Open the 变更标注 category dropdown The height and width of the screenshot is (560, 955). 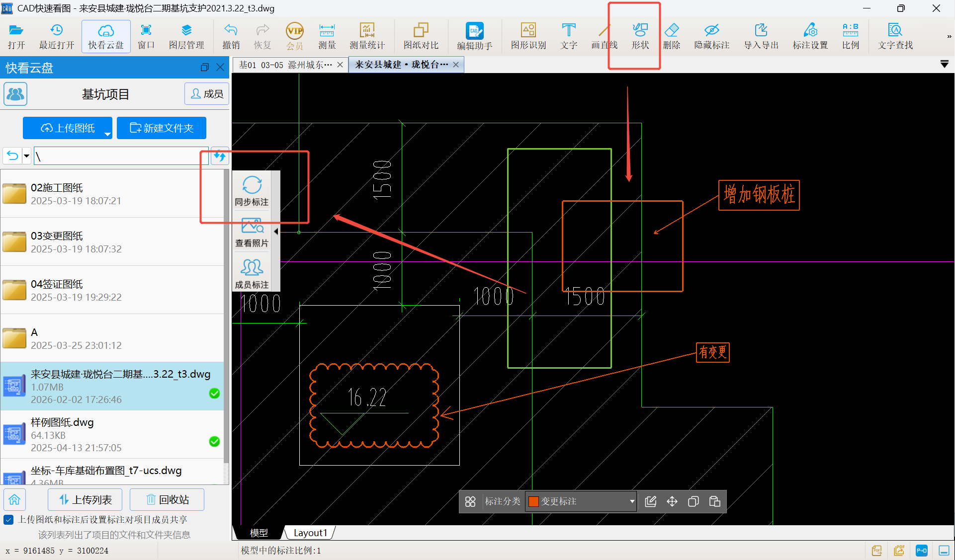pyautogui.click(x=632, y=501)
